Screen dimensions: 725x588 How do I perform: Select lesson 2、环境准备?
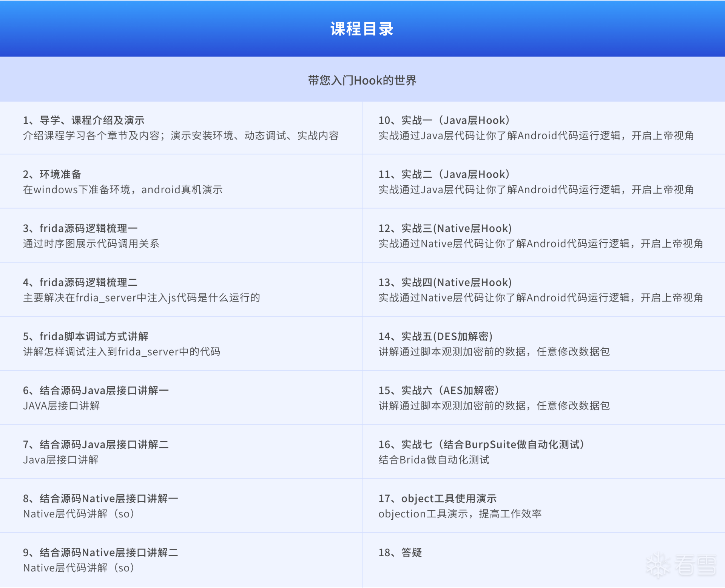(x=52, y=174)
